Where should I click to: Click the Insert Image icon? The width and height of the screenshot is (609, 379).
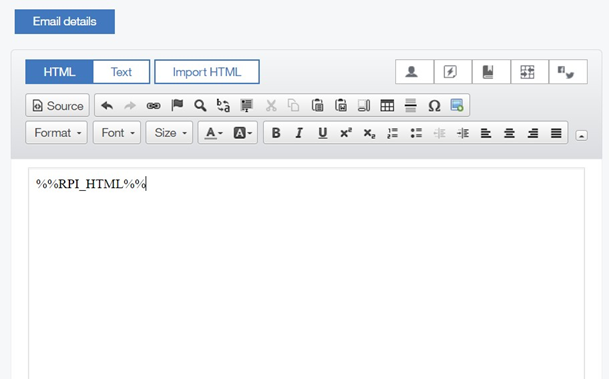[x=457, y=105]
